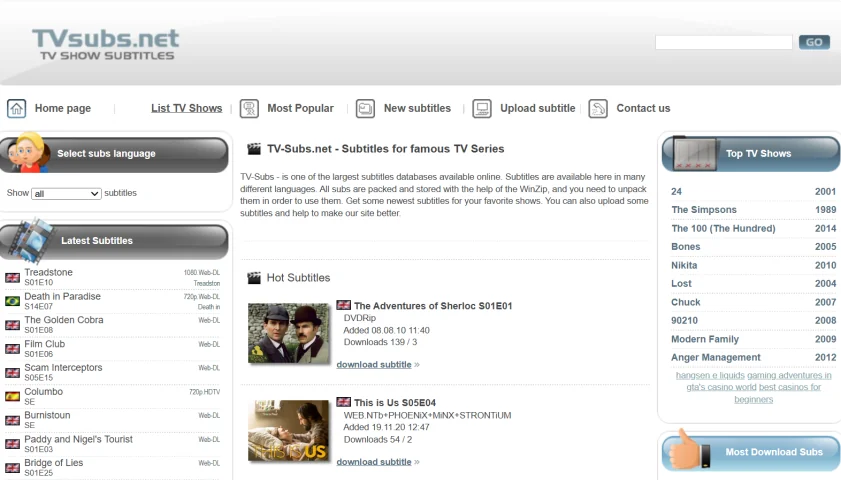Open Lost in Top TV Shows
Image resolution: width=841 pixels, height=480 pixels.
(681, 284)
